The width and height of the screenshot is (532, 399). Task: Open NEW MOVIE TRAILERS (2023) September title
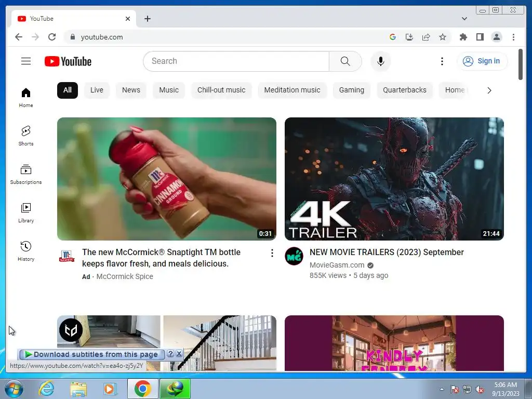(x=387, y=252)
